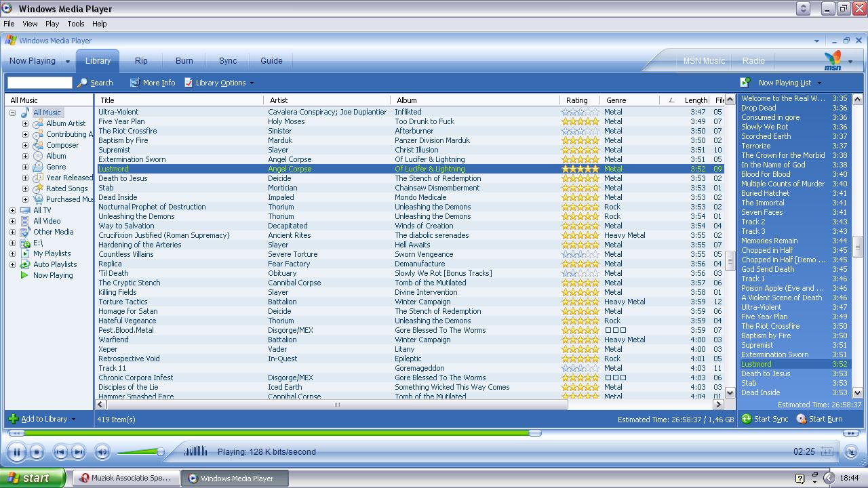
Task: Select Other Media in library tree
Action: (53, 232)
